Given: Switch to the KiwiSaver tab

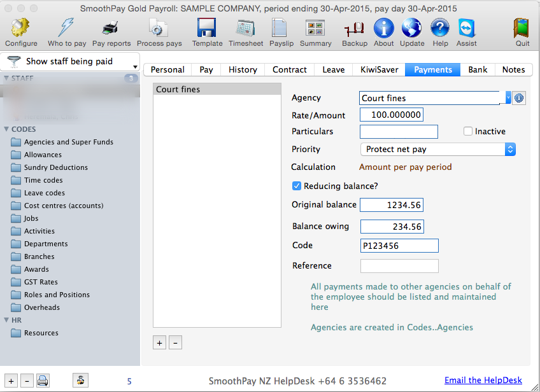Looking at the screenshot, I should pos(380,70).
